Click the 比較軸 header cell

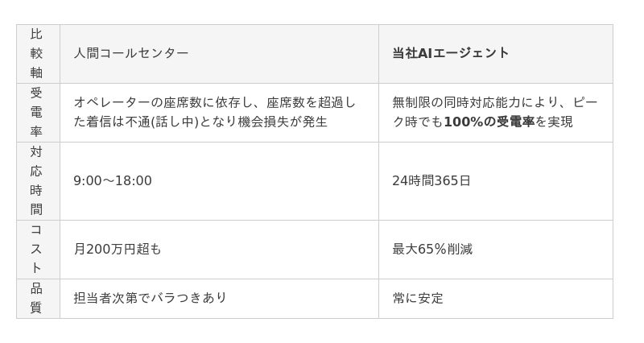(38, 54)
